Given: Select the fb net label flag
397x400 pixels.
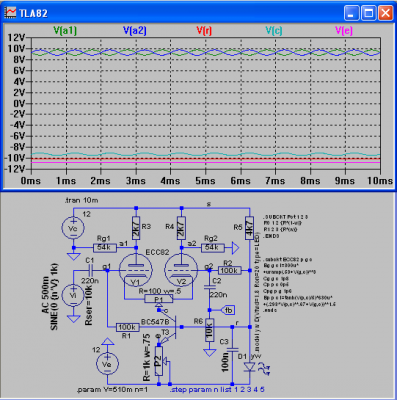Looking at the screenshot, I should tap(227, 310).
